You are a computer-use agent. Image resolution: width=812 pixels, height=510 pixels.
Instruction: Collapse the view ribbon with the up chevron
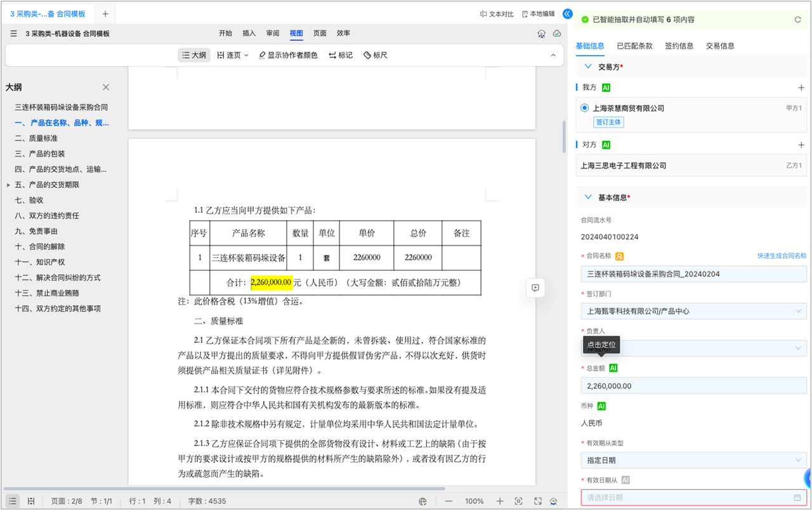coord(553,55)
